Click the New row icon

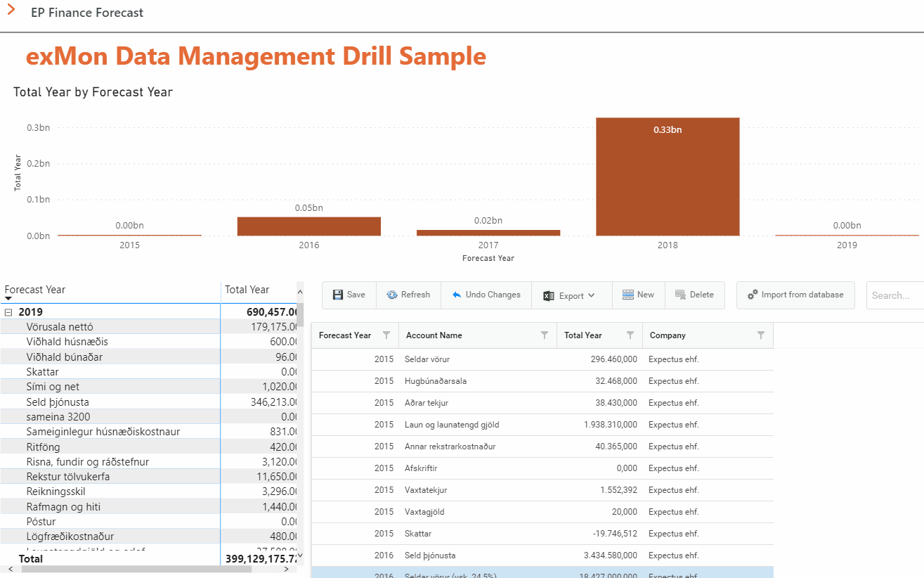pos(628,295)
